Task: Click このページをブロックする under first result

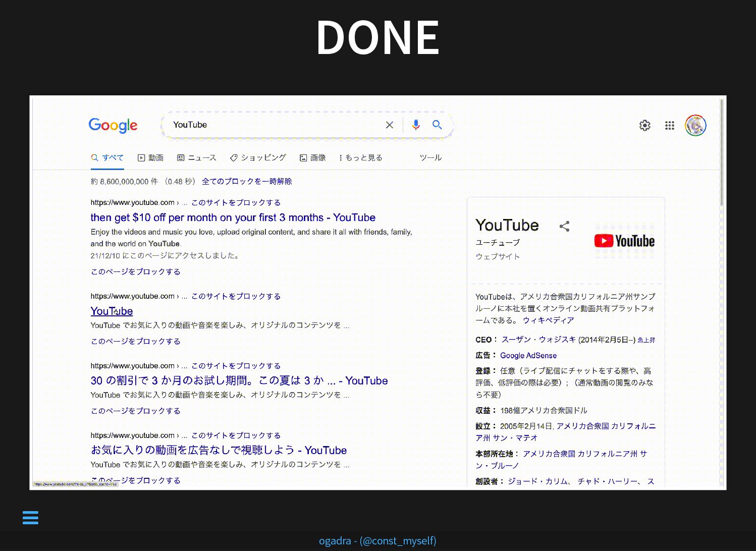Action: pos(135,271)
